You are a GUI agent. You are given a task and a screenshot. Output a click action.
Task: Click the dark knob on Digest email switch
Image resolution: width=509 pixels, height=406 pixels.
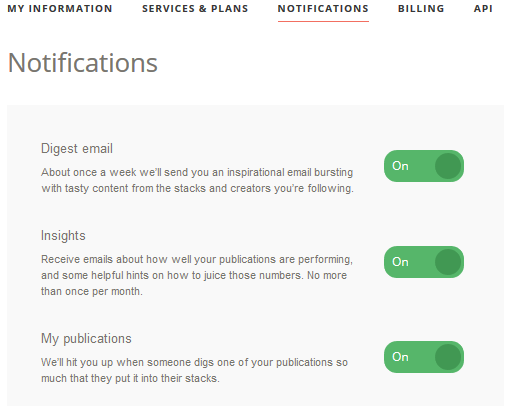pyautogui.click(x=448, y=166)
